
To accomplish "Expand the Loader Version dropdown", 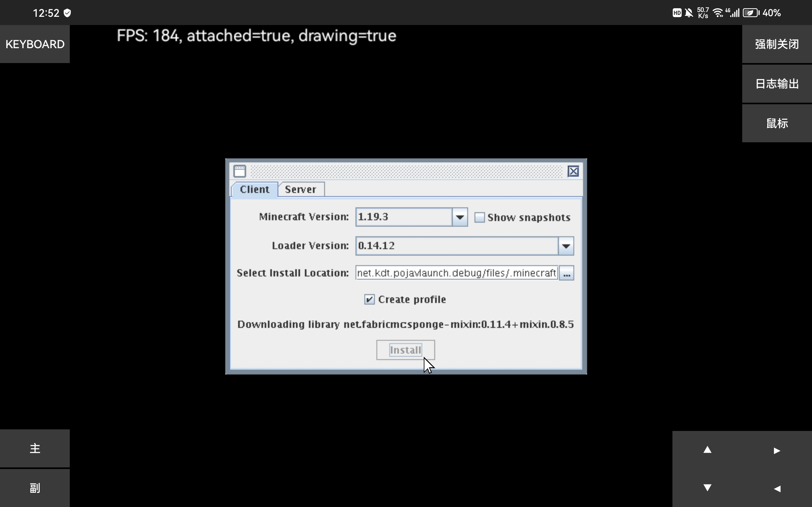I will [565, 245].
